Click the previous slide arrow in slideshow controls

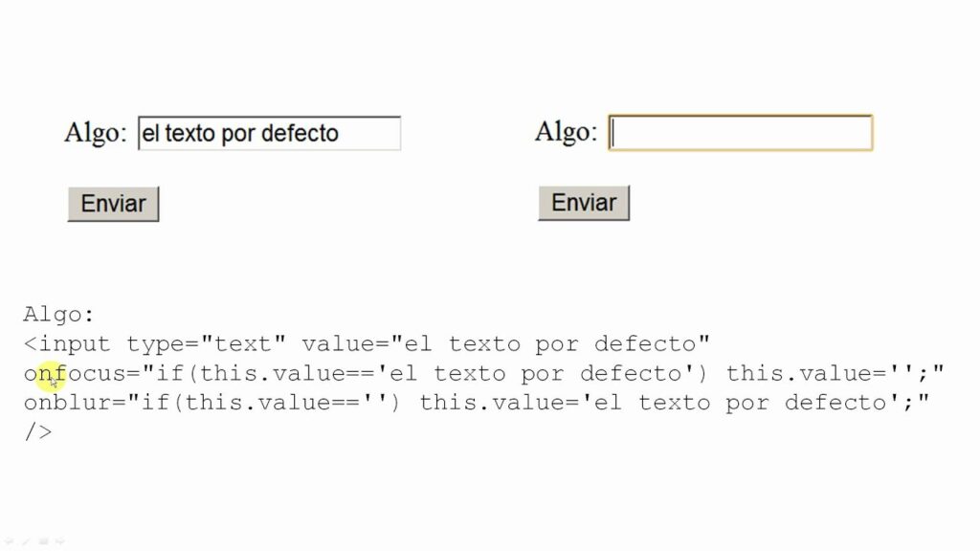point(8,541)
